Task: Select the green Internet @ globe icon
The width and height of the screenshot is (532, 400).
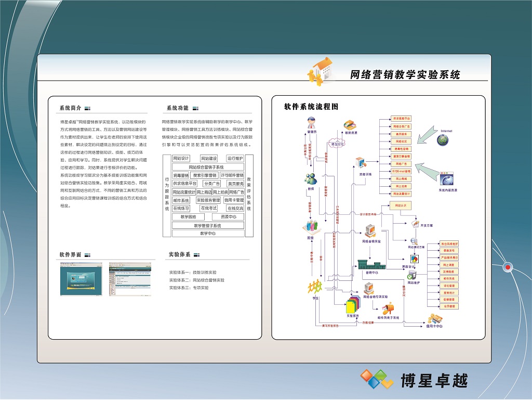Action: [x=443, y=140]
